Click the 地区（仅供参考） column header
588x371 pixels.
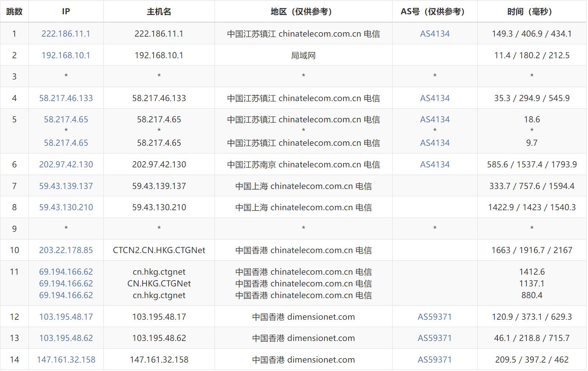tap(304, 12)
